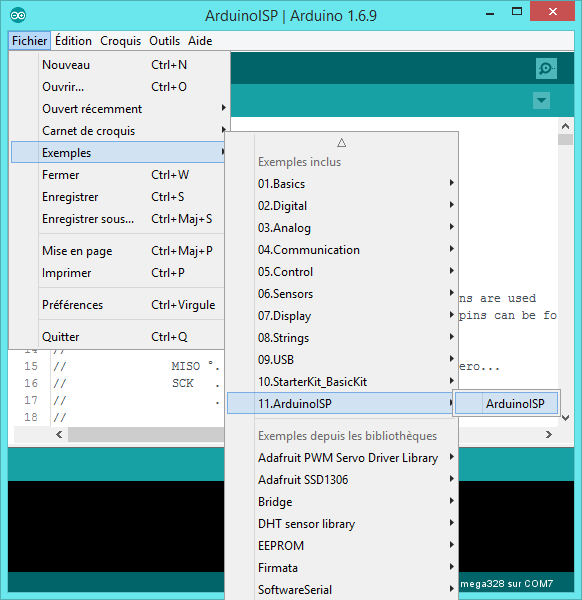Expand Firmata library examples

click(x=342, y=568)
